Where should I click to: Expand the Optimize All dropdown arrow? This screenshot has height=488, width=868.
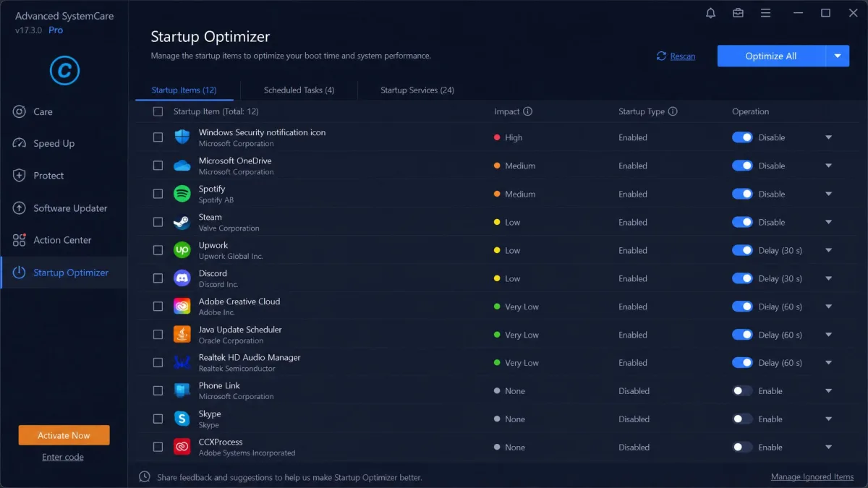838,56
